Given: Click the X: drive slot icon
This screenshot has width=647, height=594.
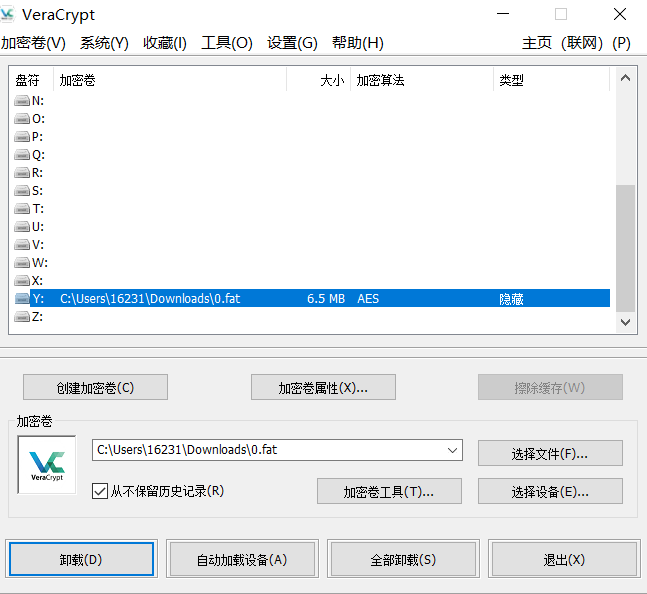Looking at the screenshot, I should pos(22,280).
